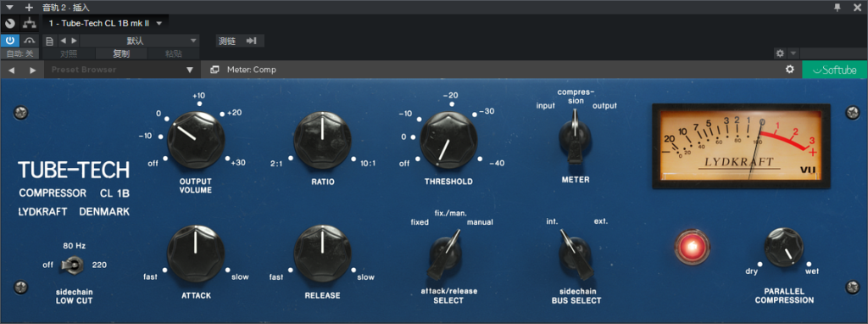Expand the arrow beside the host gear icon

793,53
